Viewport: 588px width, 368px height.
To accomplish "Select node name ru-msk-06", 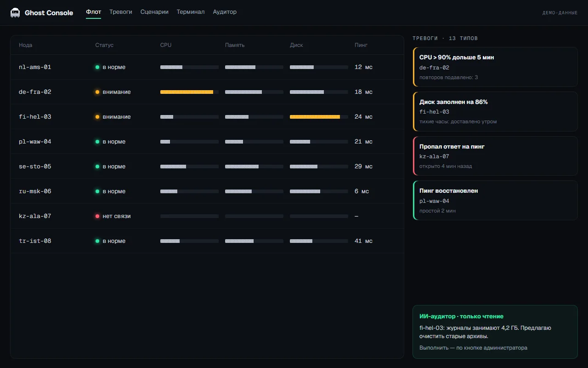I will point(35,191).
